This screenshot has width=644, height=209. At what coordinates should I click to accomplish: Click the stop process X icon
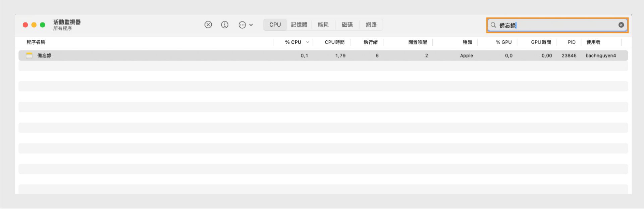click(208, 25)
